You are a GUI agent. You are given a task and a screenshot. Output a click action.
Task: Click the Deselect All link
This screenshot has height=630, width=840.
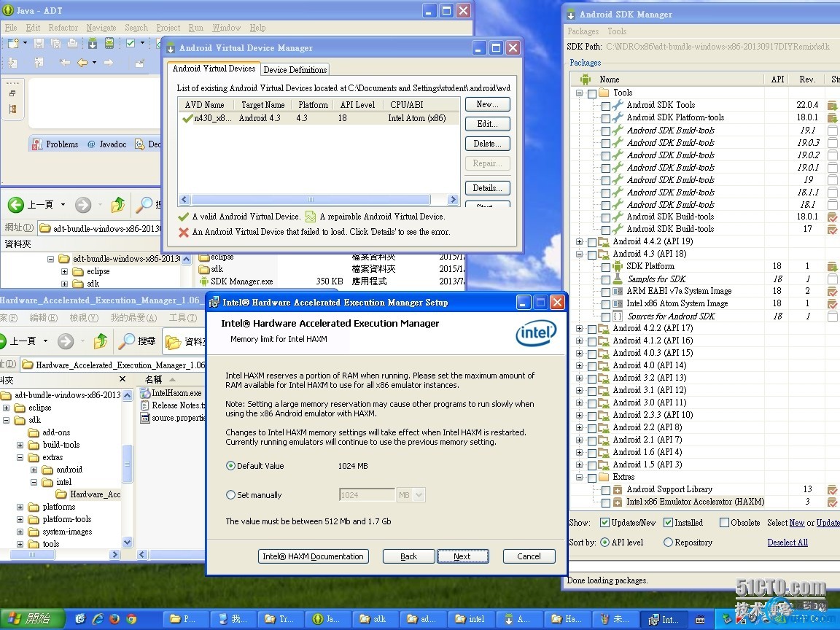tap(787, 542)
